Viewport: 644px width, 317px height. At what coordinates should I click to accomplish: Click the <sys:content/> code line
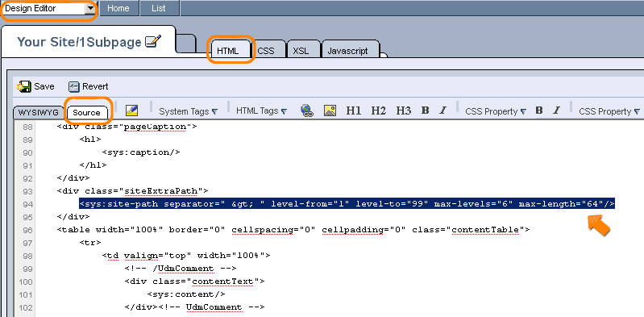[186, 294]
